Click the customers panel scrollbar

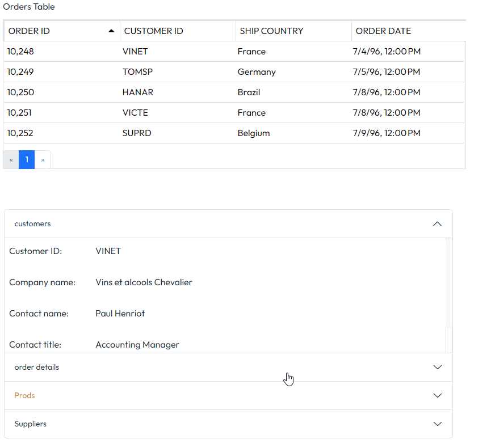[449, 283]
